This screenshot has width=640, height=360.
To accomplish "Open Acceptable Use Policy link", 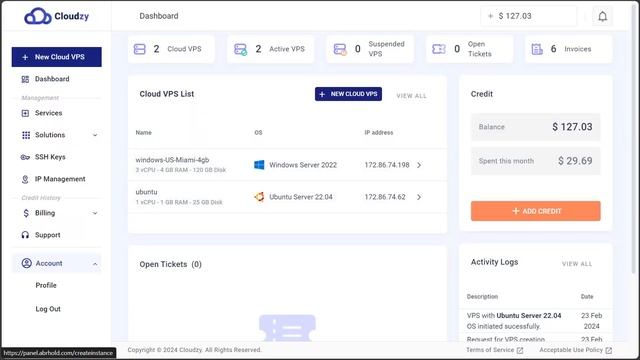I will coord(571,350).
